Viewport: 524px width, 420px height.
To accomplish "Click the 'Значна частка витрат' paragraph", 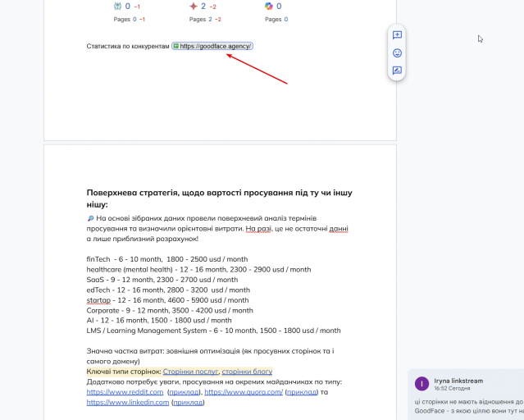I will coord(210,356).
